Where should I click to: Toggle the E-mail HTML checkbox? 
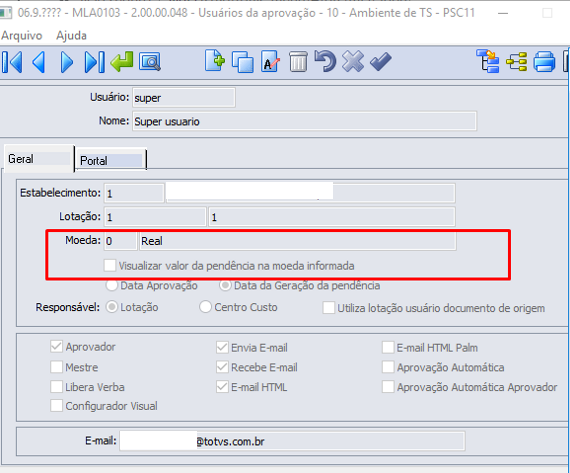[222, 387]
